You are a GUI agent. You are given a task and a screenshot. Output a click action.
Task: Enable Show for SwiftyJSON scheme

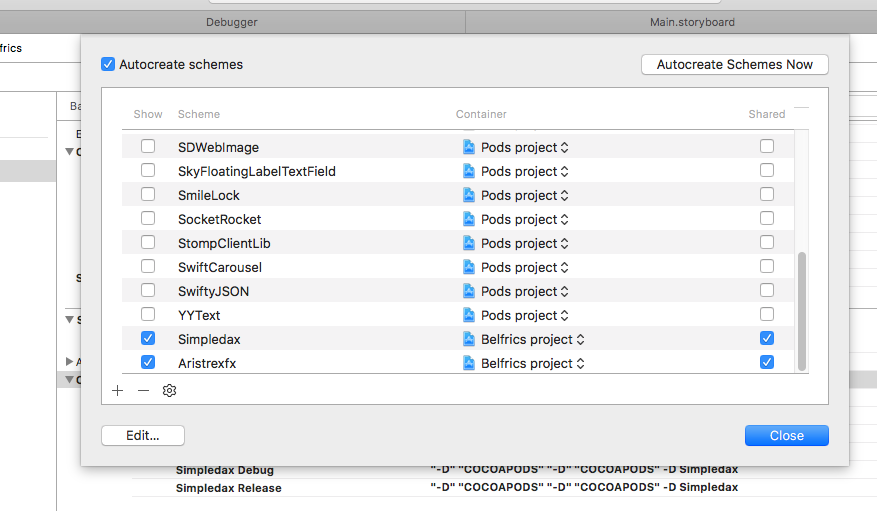click(148, 290)
